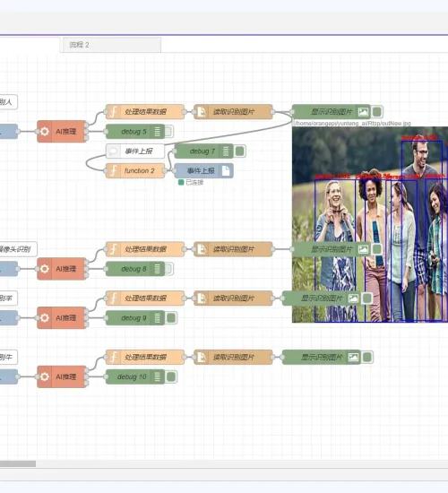
Task: Select 读取识别图片 label in debug 10 flow
Action: (234, 357)
